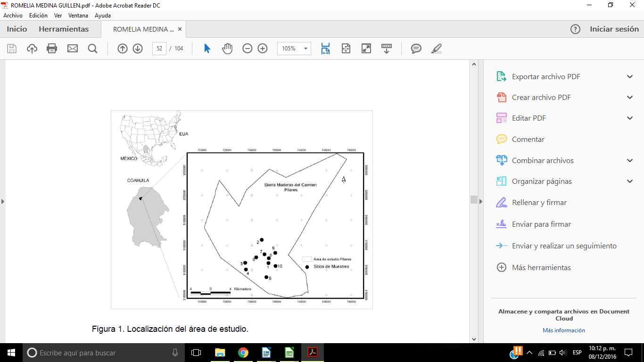Screen dimensions: 644x362
Task: Zoom out with the minus button
Action: (x=248, y=49)
